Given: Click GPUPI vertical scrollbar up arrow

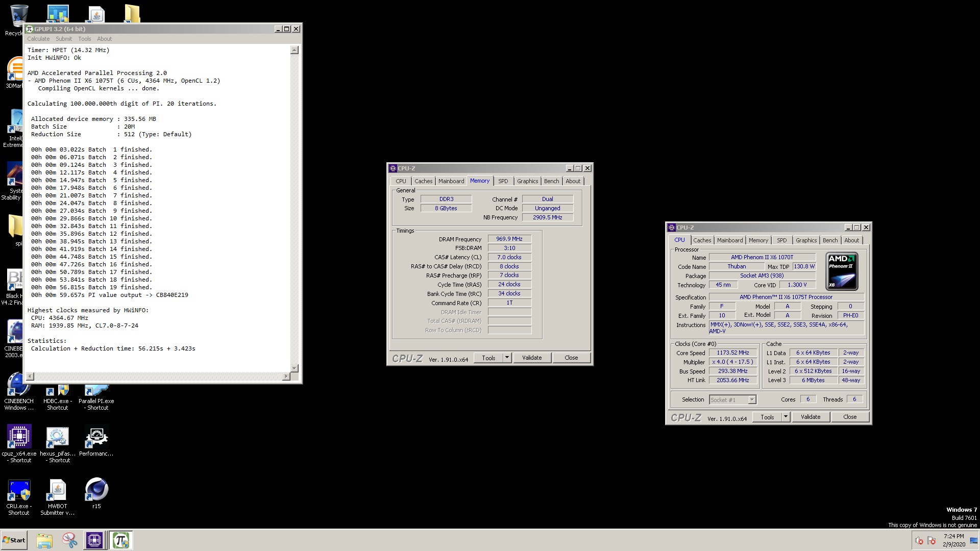Looking at the screenshot, I should click(294, 50).
